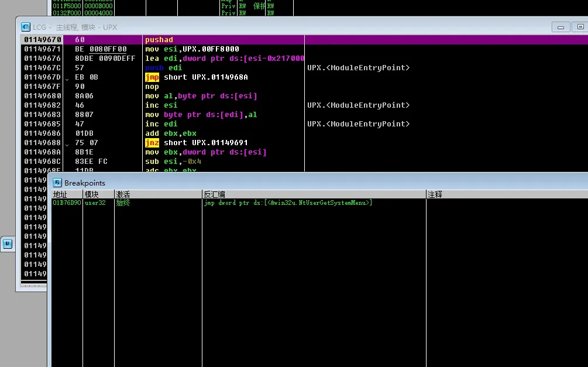Click address 0114967D in disassembly
Image resolution: width=588 pixels, height=367 pixels.
(42, 77)
